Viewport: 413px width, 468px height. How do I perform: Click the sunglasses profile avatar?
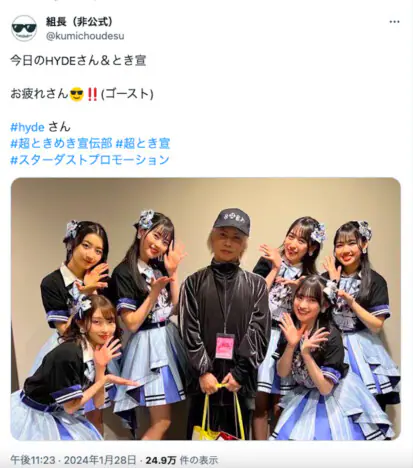(x=24, y=28)
